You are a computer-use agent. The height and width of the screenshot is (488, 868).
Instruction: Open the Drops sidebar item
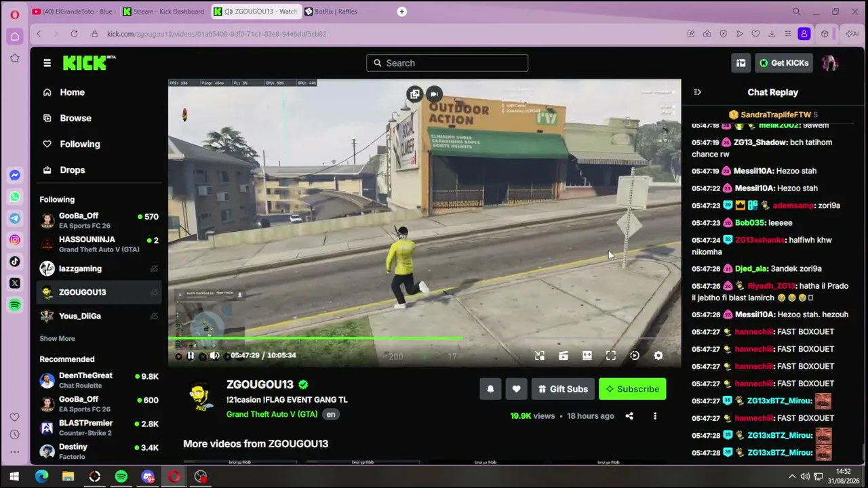99,170
